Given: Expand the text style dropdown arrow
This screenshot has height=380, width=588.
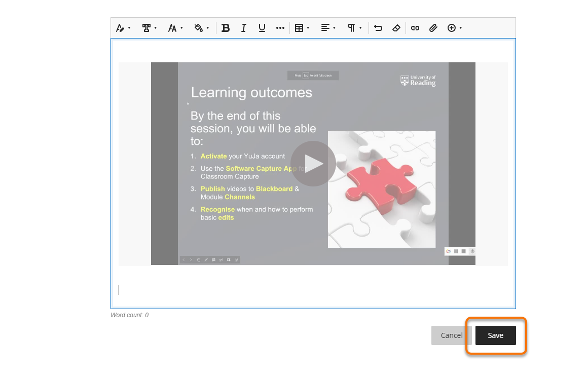Looking at the screenshot, I should click(129, 28).
